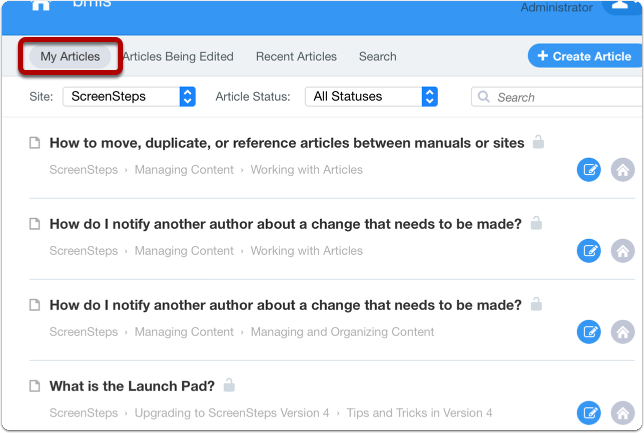Click edit icon for the 'How do I notify another author' article under Working with Articles
Image resolution: width=644 pixels, height=433 pixels.
(x=589, y=251)
